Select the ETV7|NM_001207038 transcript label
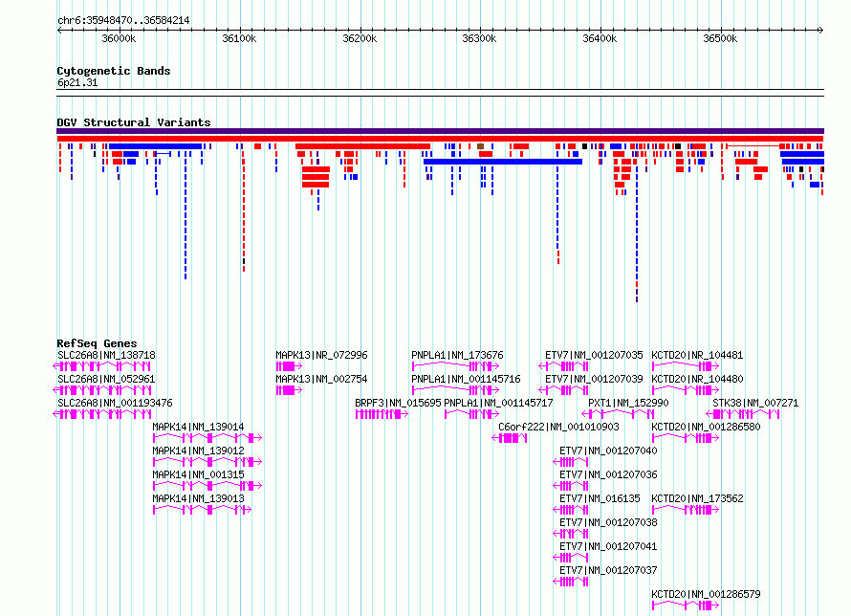Viewport: 851px width, 616px height. (608, 522)
